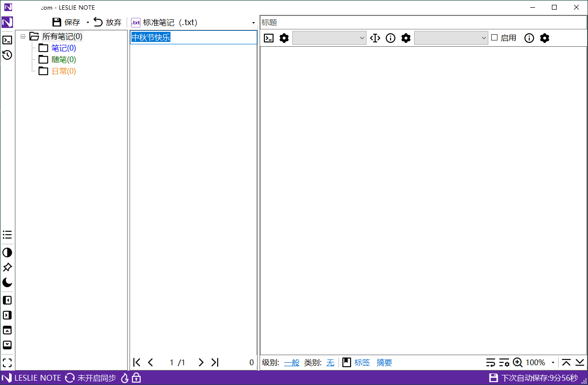Screen dimensions: 588x385
Task: Collapse the 所有笔记 tree node
Action: pyautogui.click(x=23, y=37)
